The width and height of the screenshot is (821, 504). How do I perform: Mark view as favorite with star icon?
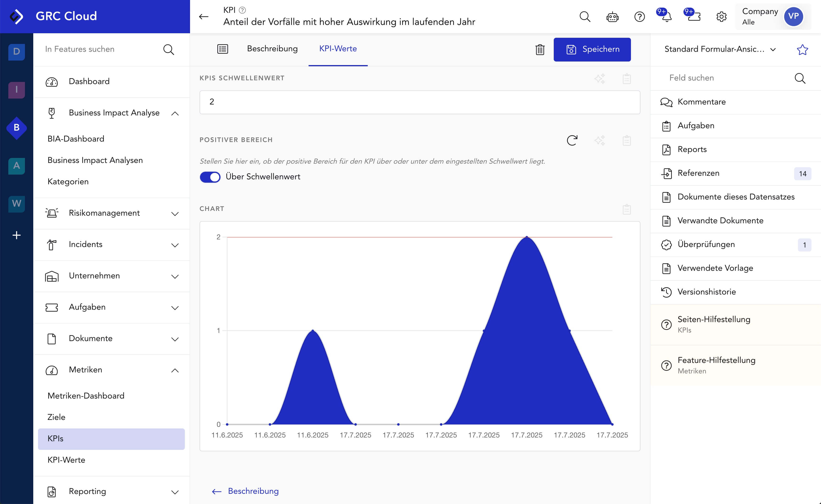pos(802,50)
